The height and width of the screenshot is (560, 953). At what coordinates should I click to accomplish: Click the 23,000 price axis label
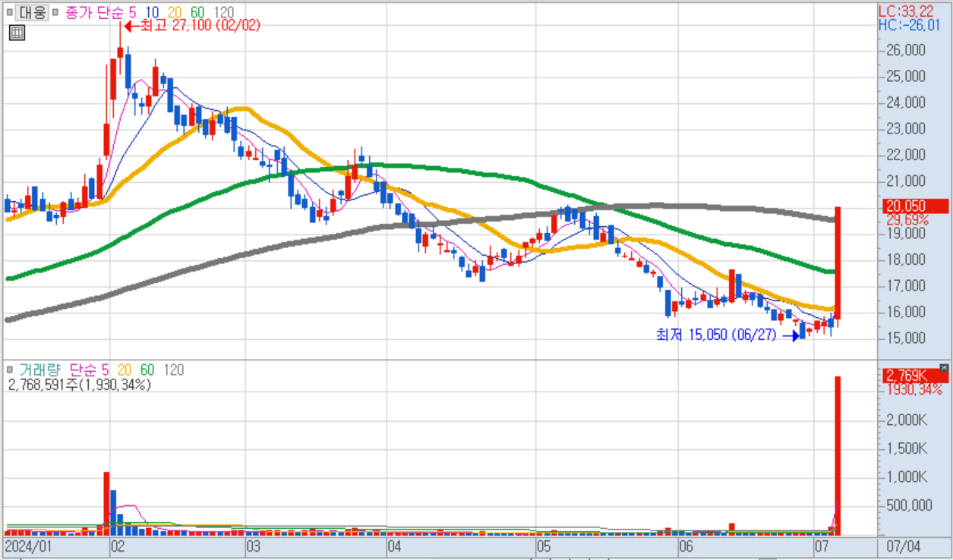905,128
